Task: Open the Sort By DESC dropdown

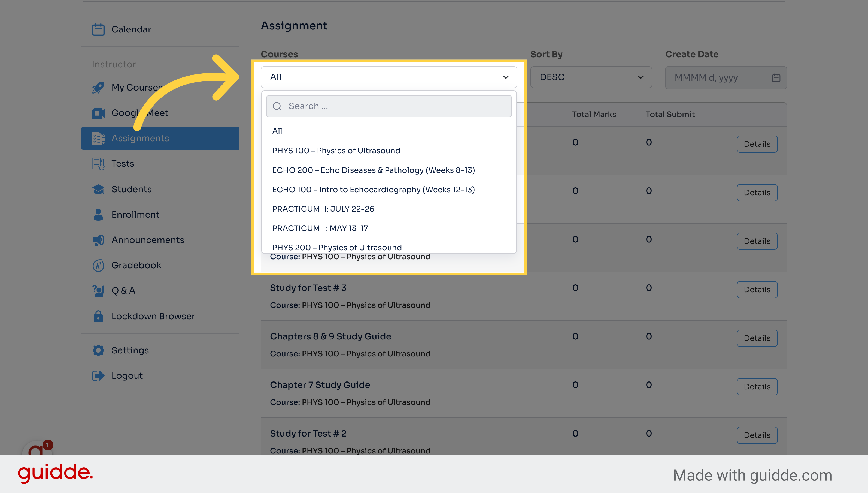Action: coord(590,76)
